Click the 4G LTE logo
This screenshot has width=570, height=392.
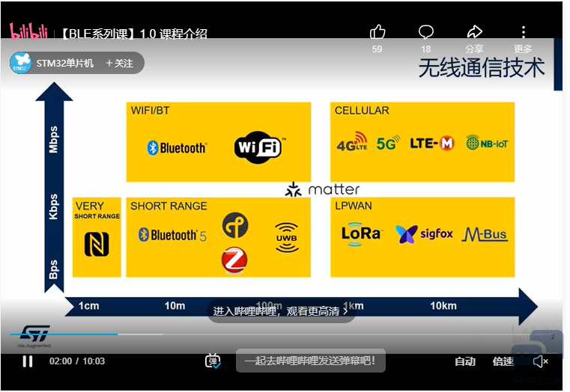(351, 142)
